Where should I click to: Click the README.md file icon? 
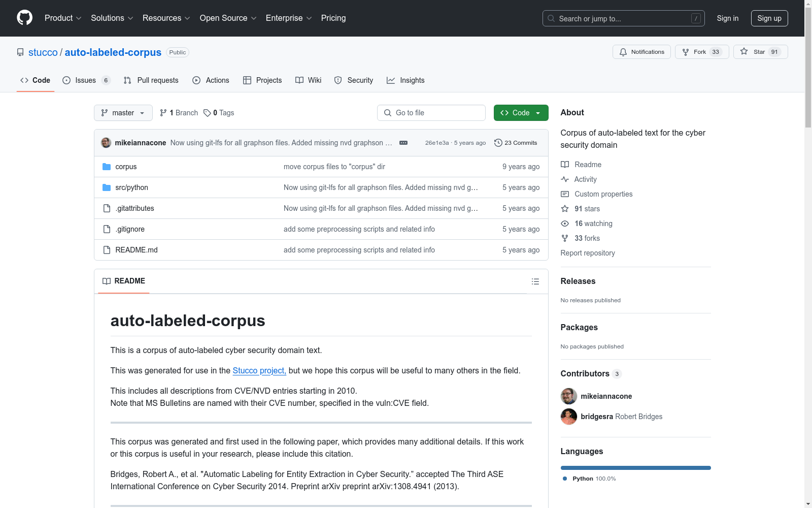pos(107,250)
